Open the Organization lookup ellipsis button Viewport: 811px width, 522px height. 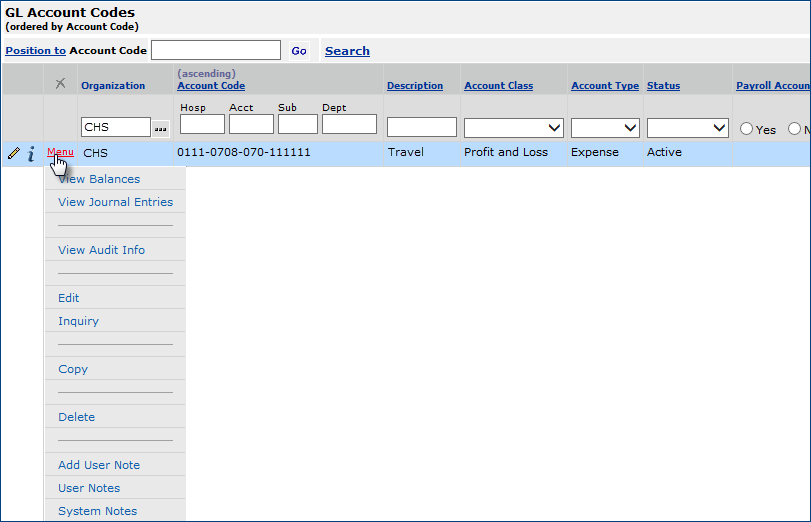coord(161,128)
